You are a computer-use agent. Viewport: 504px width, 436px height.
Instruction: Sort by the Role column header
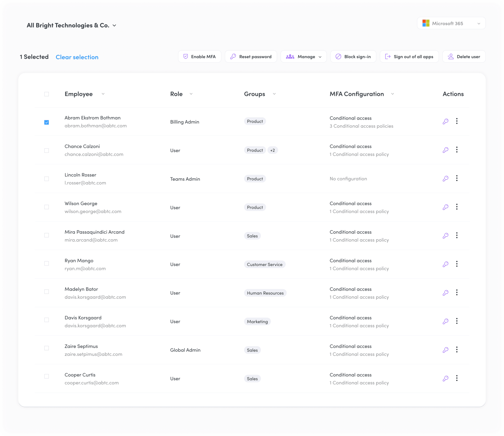point(176,94)
